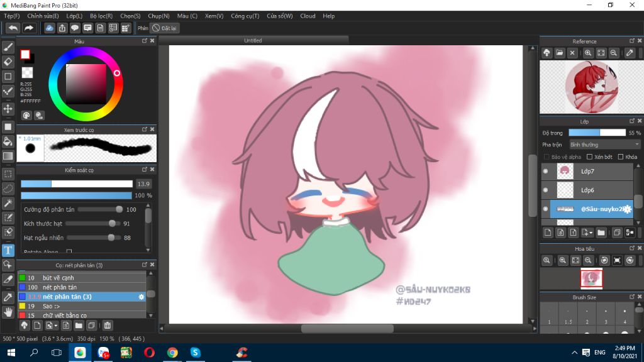Image resolution: width=644 pixels, height=362 pixels.
Task: Click the Redo arrow in toolbar
Action: tap(29, 28)
